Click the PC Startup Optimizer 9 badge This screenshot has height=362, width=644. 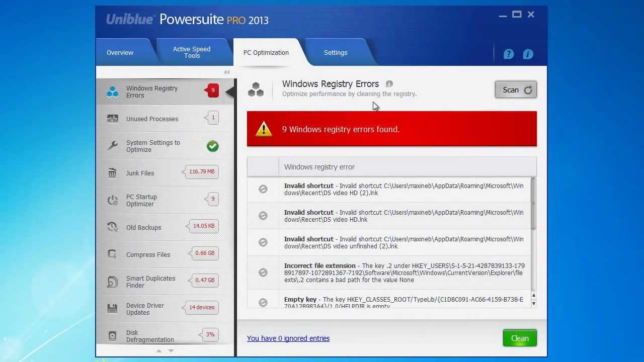[212, 199]
